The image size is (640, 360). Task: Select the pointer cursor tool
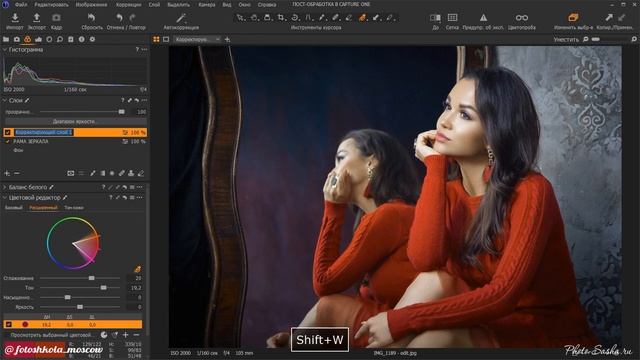click(240, 18)
